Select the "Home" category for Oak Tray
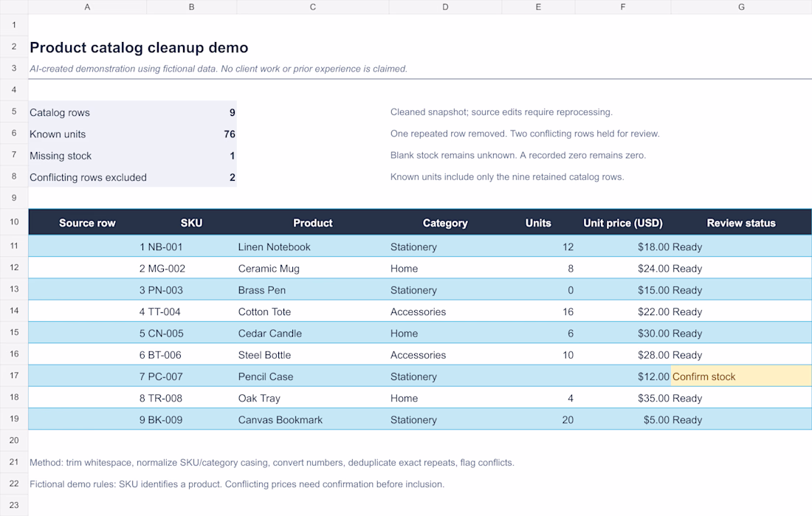The image size is (812, 516). tap(445, 399)
